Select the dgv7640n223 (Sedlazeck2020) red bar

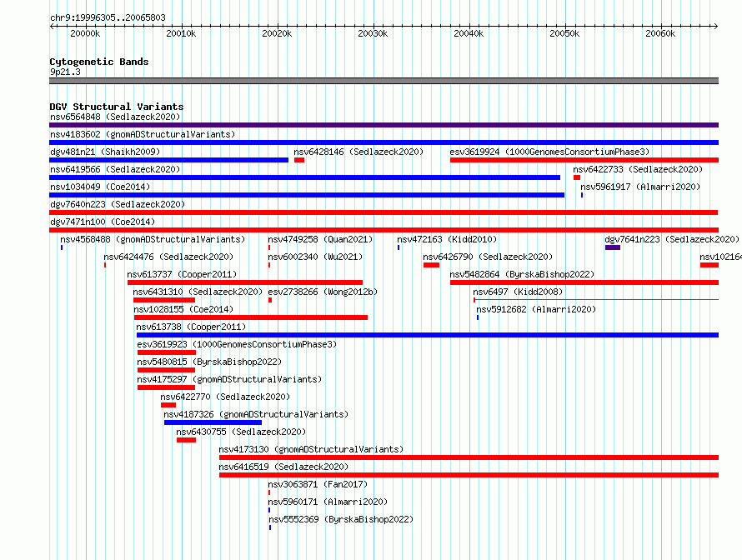click(384, 212)
